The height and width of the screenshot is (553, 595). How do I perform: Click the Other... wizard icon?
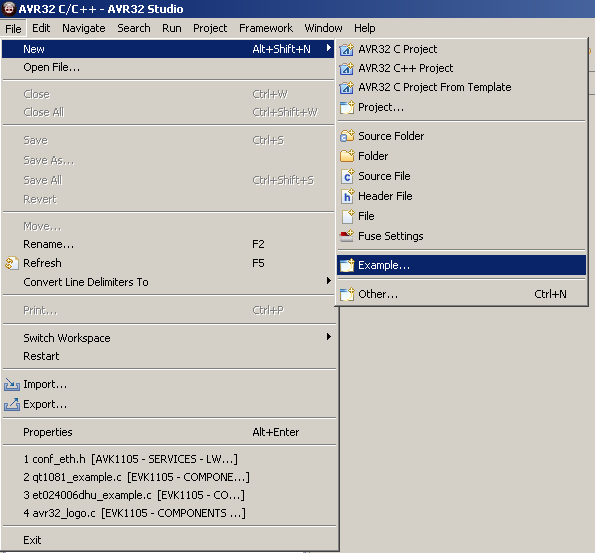point(347,294)
